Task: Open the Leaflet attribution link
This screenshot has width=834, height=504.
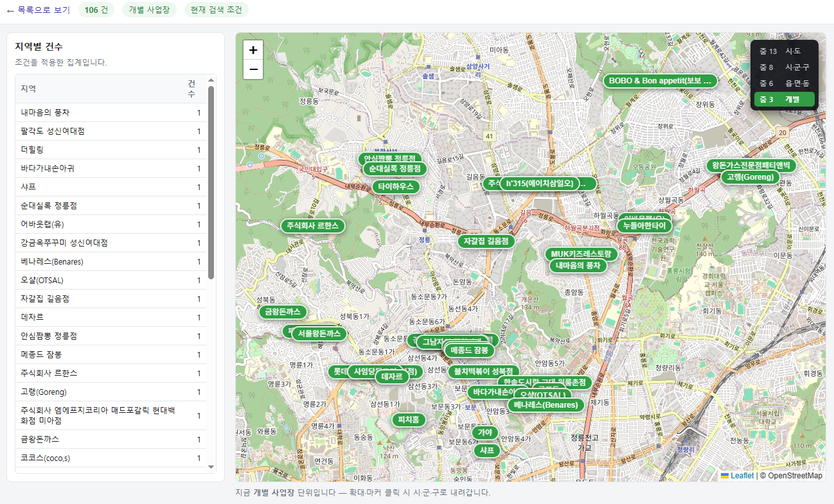Action: pos(738,476)
